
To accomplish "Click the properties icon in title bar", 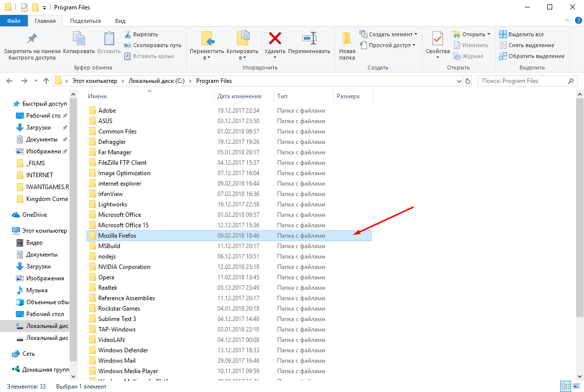I will click(24, 7).
